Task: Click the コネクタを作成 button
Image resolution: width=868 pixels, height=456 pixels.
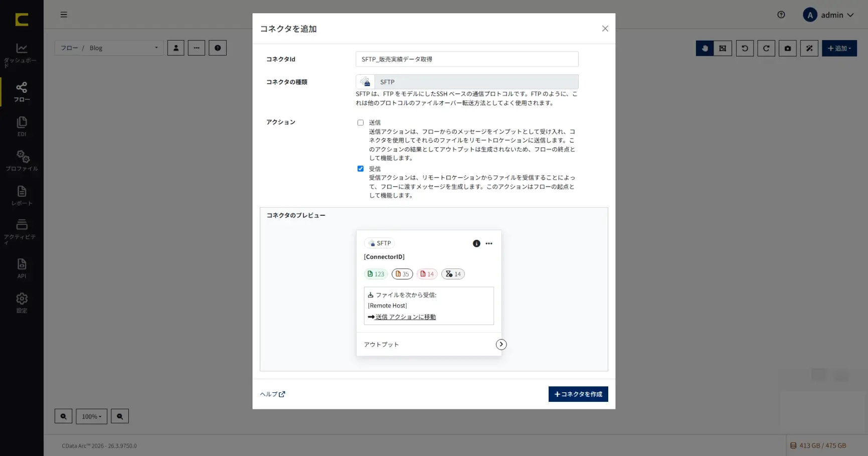Action: (x=578, y=394)
